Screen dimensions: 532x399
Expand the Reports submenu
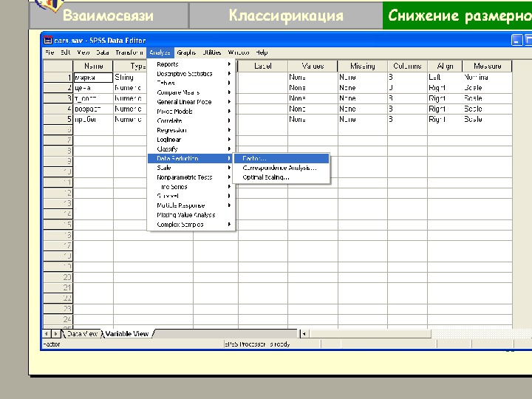pyautogui.click(x=191, y=64)
